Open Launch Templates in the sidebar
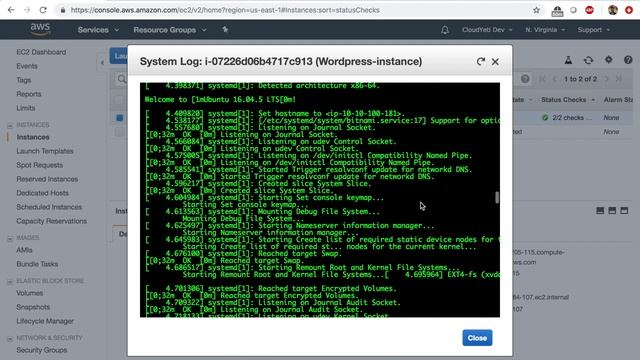640x360 pixels. (x=45, y=151)
